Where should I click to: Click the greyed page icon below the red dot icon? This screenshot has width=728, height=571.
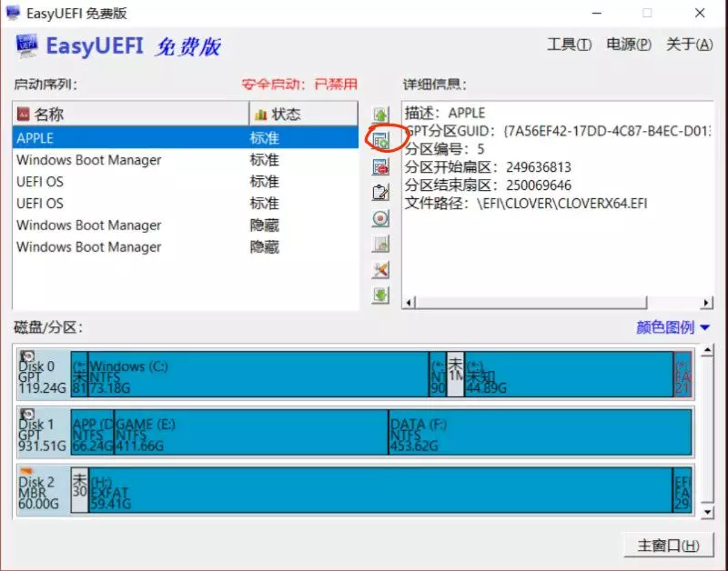(380, 244)
